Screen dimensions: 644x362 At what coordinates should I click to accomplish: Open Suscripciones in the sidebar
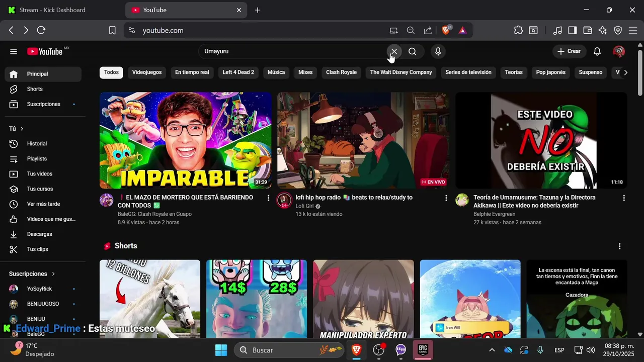pyautogui.click(x=43, y=104)
